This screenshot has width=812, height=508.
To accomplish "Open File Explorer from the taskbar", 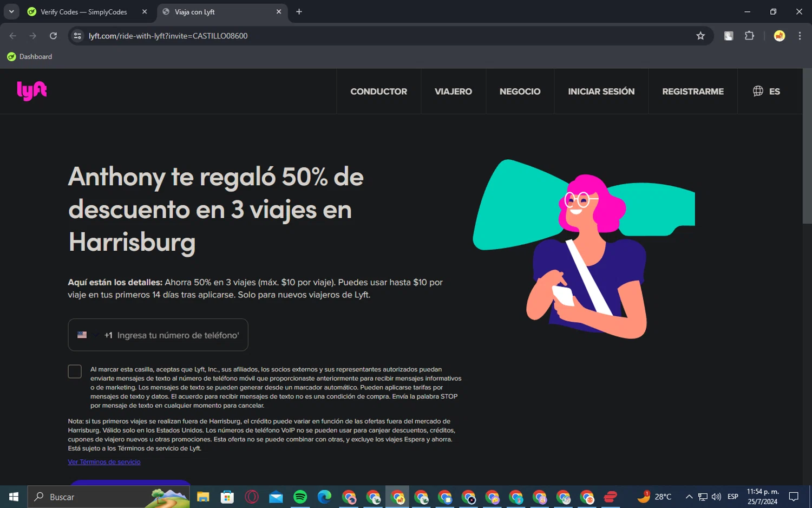I will point(203,497).
